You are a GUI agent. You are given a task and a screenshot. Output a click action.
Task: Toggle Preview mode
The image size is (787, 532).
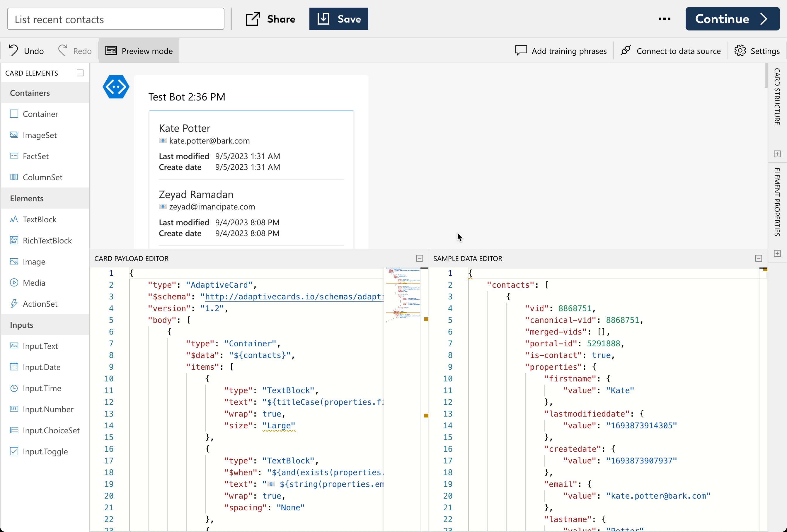[x=139, y=51]
